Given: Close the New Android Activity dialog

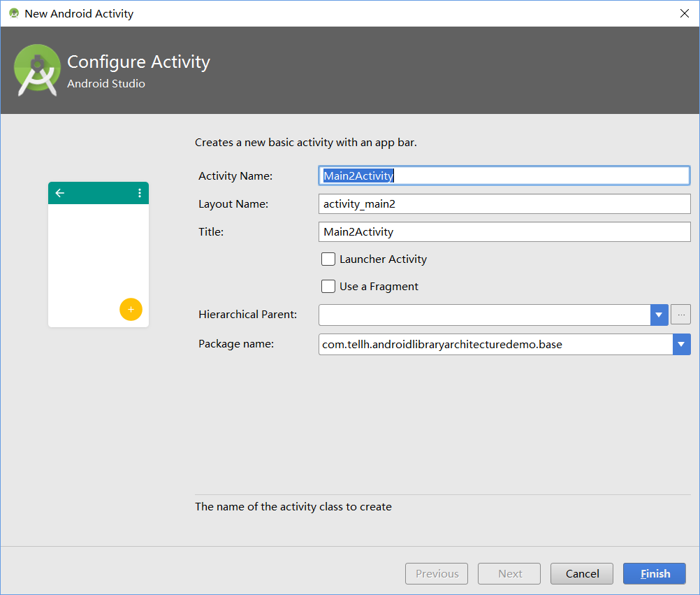Looking at the screenshot, I should pos(684,13).
